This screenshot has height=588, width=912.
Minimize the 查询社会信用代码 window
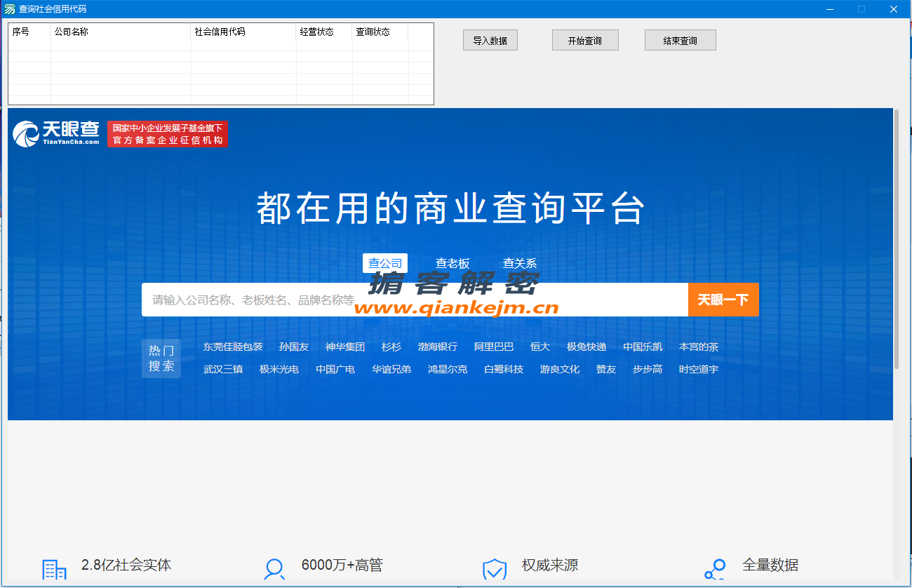(x=830, y=9)
